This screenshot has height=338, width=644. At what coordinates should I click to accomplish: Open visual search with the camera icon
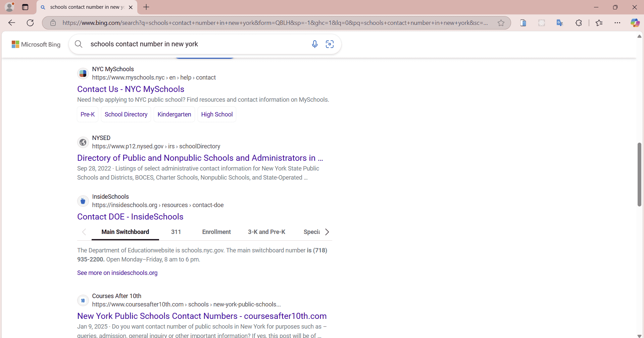(x=330, y=44)
